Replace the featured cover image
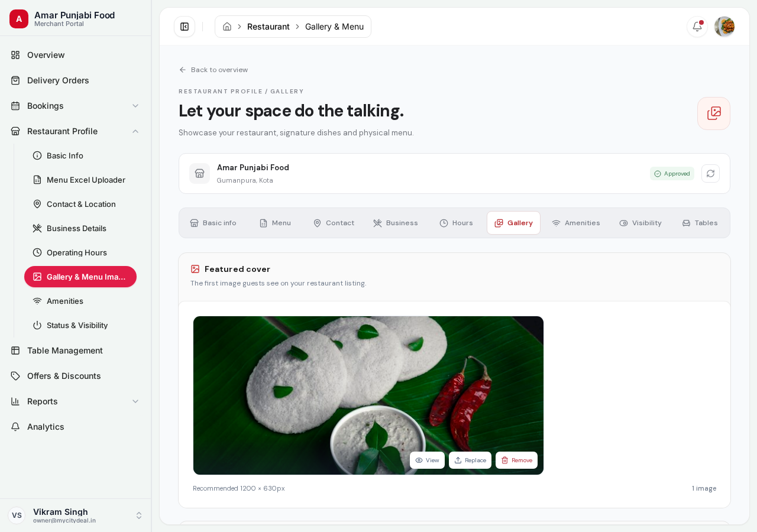The height and width of the screenshot is (532, 757). point(470,460)
